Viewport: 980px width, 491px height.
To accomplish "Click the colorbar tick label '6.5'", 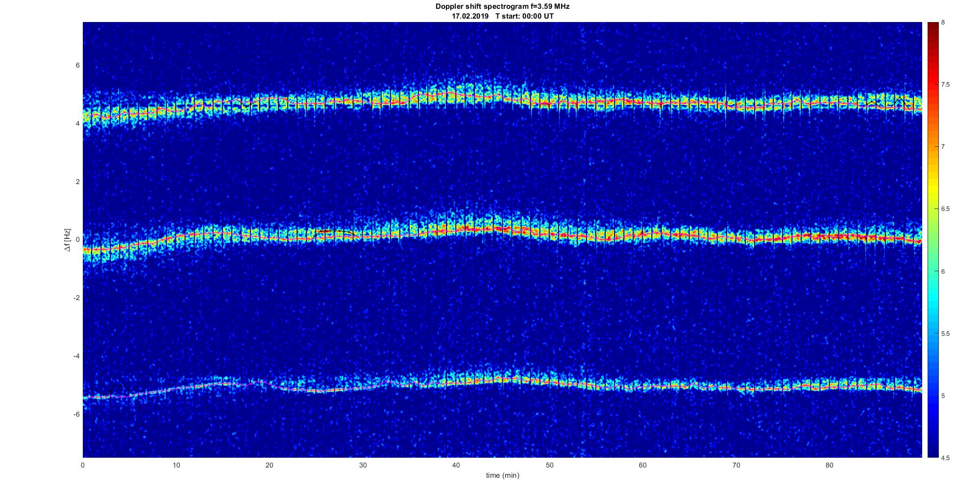I will 945,209.
